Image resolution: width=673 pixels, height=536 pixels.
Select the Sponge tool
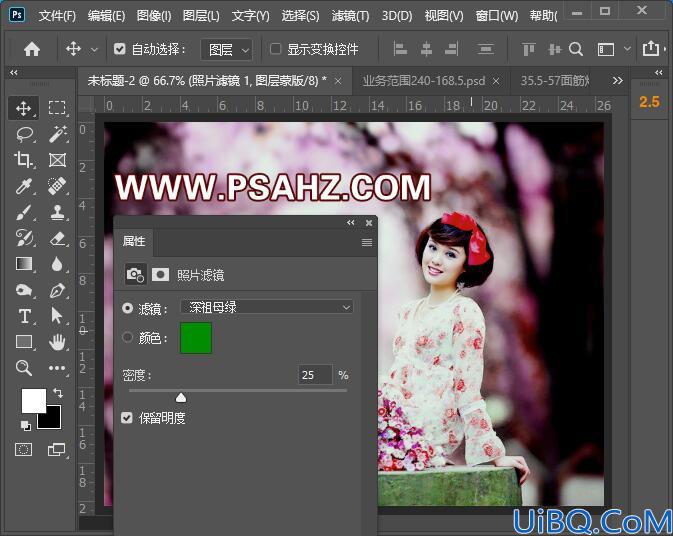coord(24,290)
